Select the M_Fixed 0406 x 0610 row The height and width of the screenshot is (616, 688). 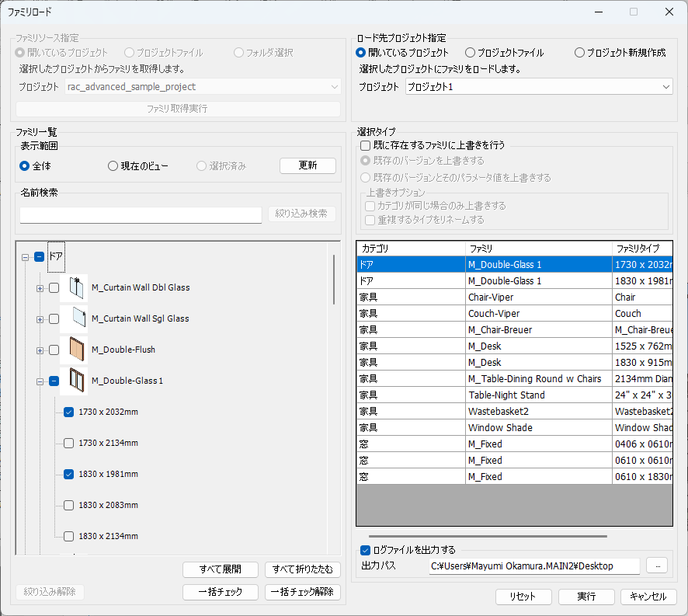pos(515,444)
